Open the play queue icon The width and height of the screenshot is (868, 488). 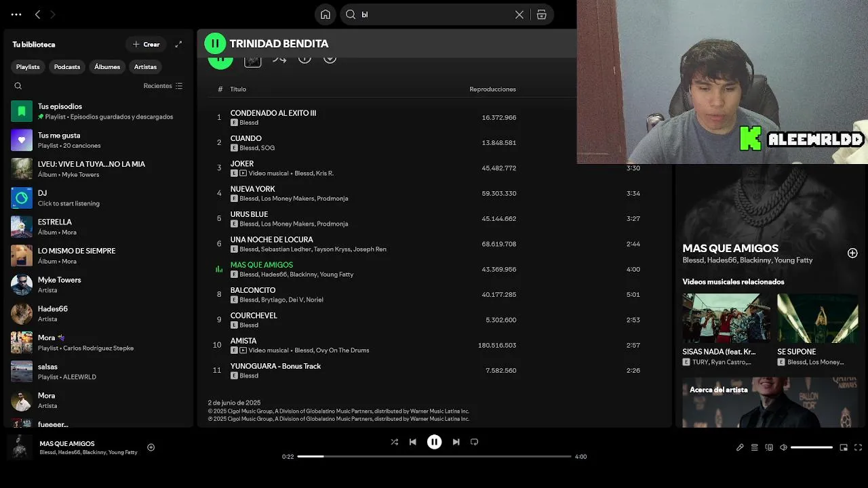coord(755,447)
